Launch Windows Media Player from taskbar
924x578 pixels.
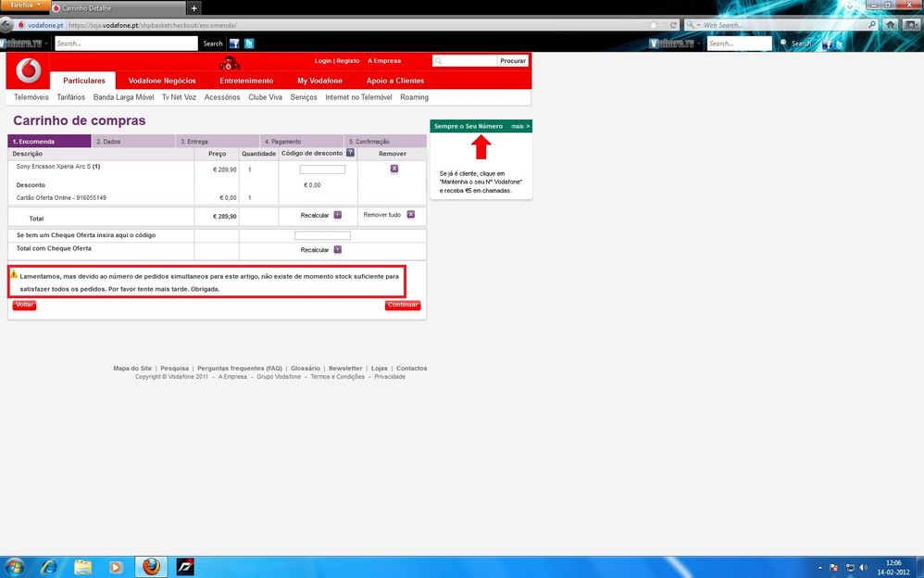116,566
